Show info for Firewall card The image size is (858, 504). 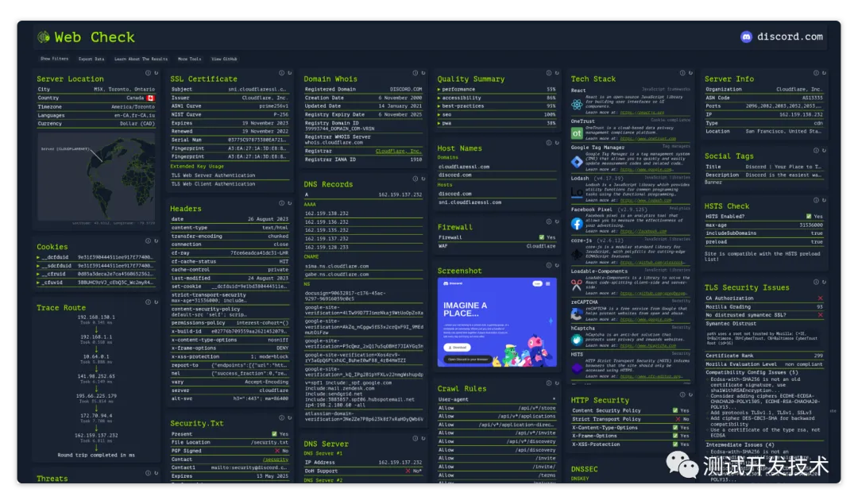[548, 221]
